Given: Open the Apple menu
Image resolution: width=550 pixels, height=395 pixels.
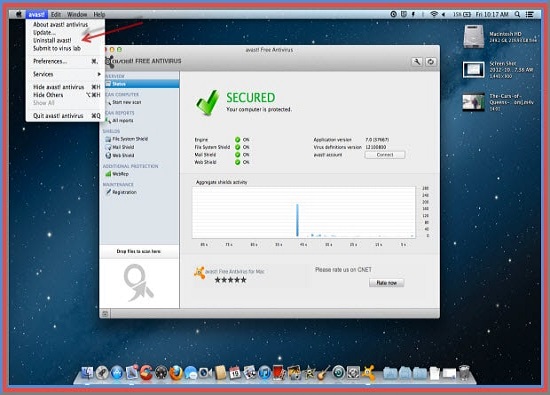Looking at the screenshot, I should click(18, 14).
